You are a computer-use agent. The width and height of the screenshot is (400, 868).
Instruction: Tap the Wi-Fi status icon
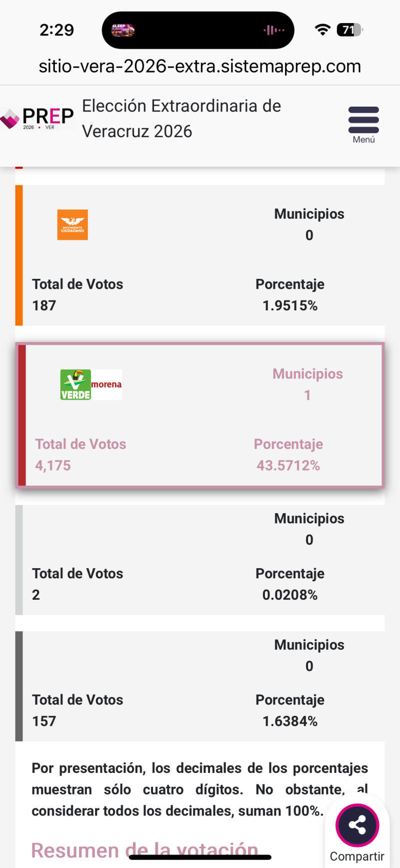point(322,30)
